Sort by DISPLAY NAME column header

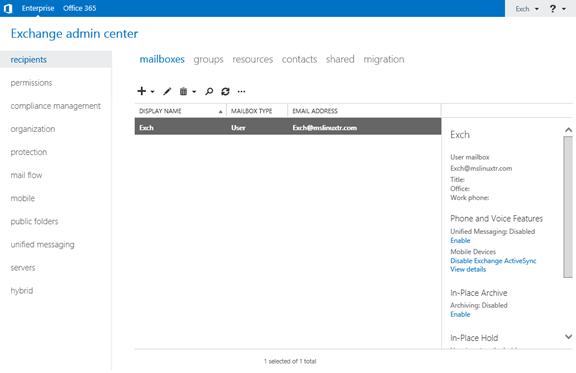[180, 111]
